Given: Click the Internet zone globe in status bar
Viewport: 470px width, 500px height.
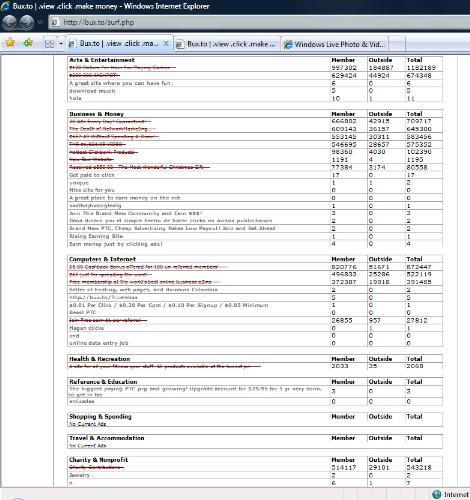Looking at the screenshot, I should pyautogui.click(x=437, y=494).
